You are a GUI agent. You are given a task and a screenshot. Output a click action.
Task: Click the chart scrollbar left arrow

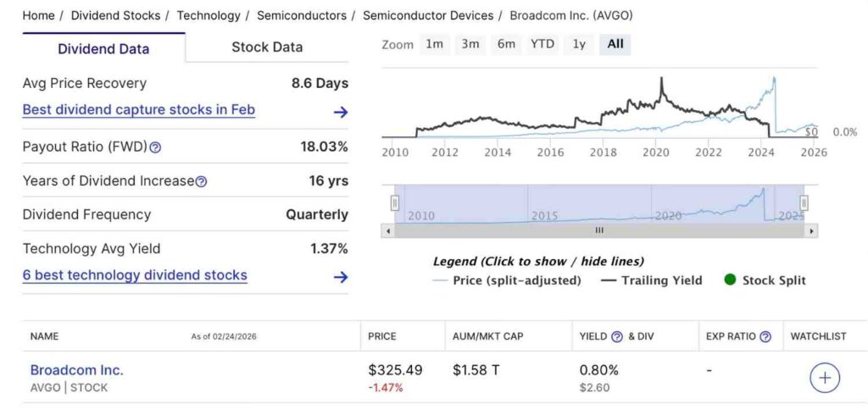pos(388,230)
